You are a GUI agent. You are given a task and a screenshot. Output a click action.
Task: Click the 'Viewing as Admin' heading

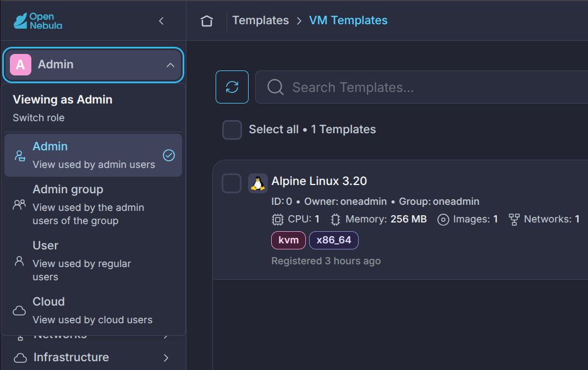63,100
